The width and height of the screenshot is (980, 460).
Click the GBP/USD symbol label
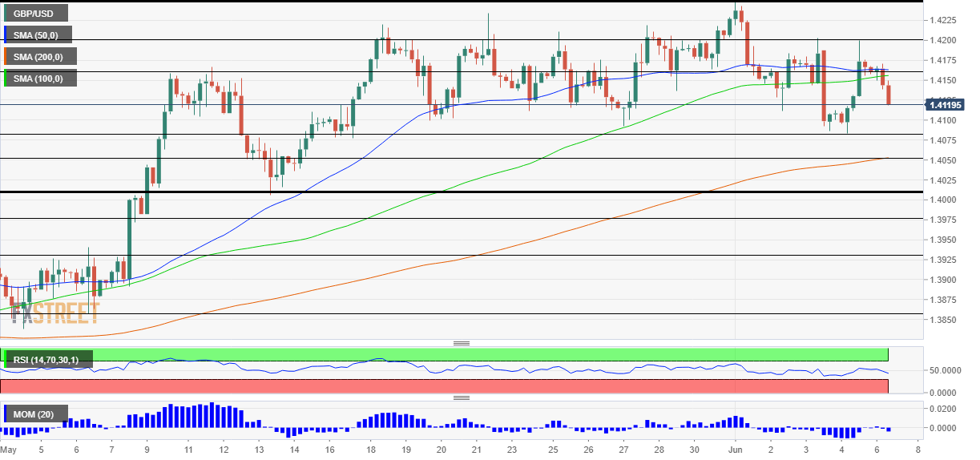coord(34,14)
